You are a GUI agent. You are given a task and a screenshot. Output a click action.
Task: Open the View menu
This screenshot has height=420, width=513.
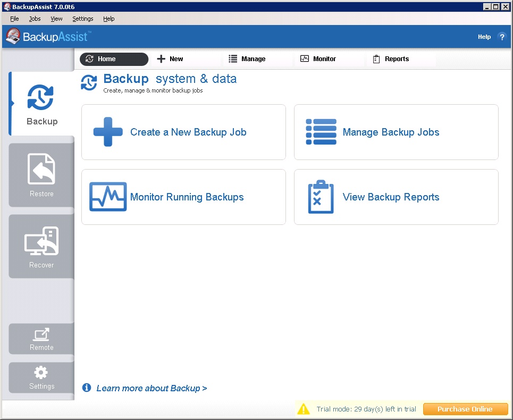(x=56, y=19)
